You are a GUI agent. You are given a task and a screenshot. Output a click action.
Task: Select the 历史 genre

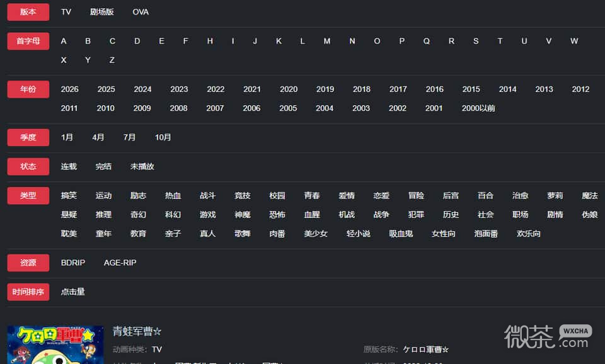tap(451, 214)
